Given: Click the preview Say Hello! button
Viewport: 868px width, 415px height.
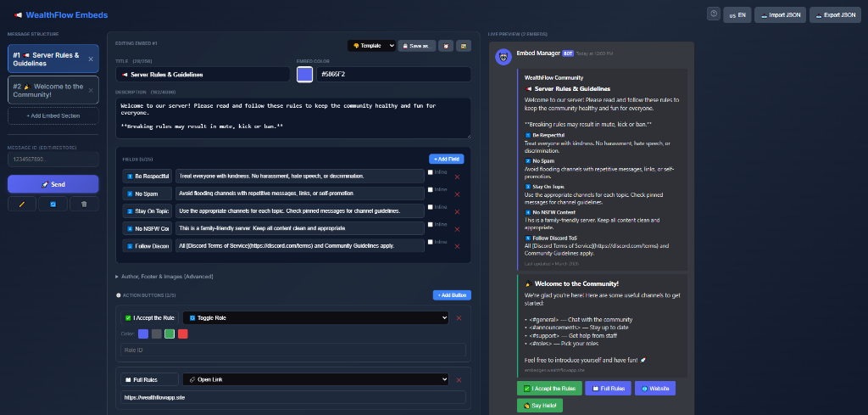Looking at the screenshot, I should (x=540, y=406).
